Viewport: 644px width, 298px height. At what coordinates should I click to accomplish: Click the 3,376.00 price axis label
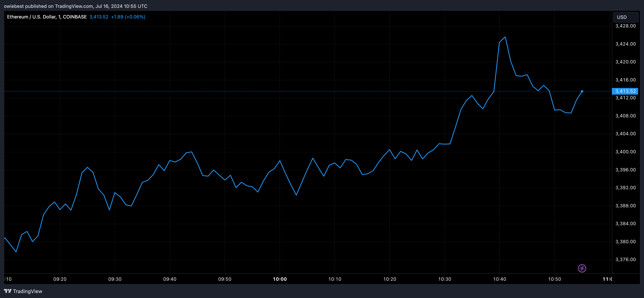(626, 260)
